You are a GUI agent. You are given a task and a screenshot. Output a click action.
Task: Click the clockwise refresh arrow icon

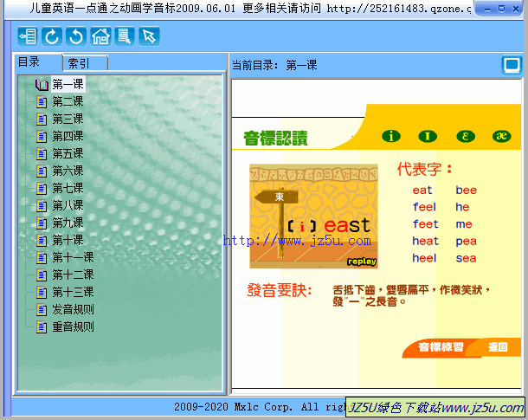click(52, 36)
